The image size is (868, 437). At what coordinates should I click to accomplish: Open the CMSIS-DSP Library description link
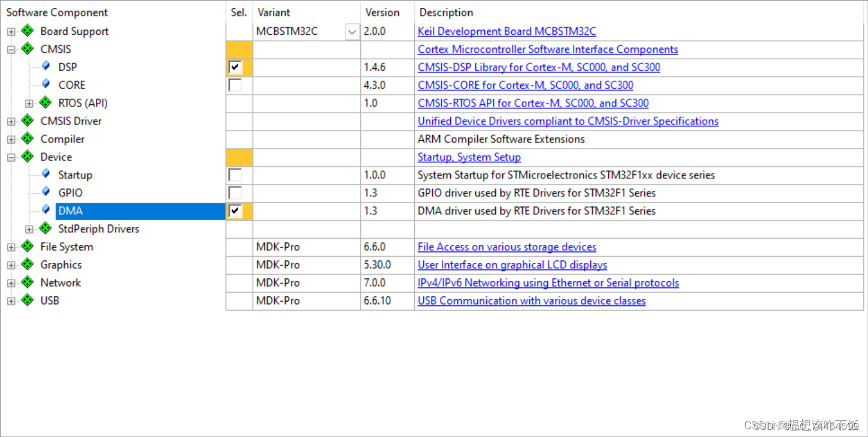[x=539, y=67]
